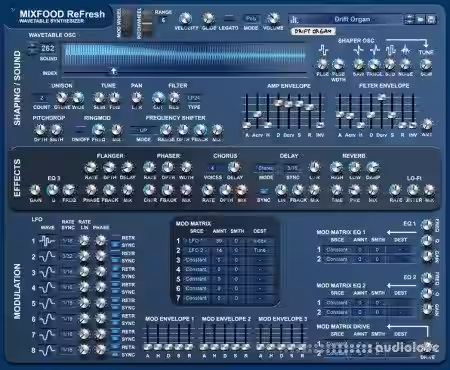Select the LFO 7 wave shape icon
Screen dimensions: 450x370
[47, 334]
